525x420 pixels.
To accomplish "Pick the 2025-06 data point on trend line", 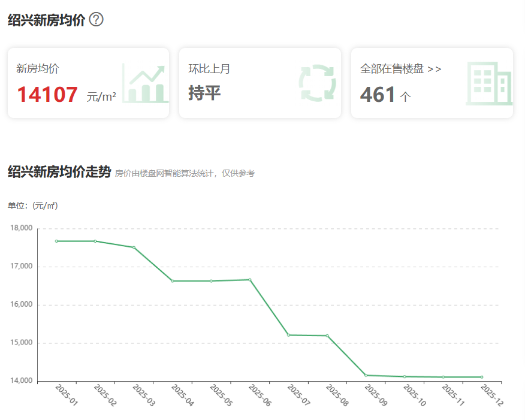I will click(x=250, y=279).
